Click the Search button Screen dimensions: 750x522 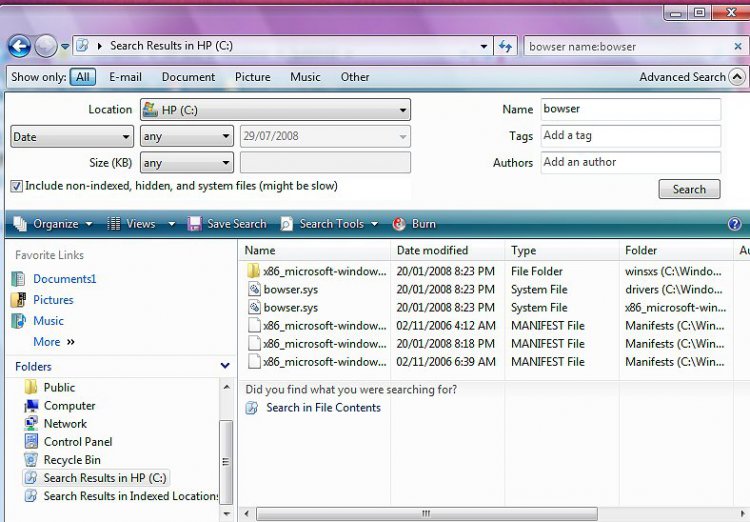pyautogui.click(x=689, y=189)
